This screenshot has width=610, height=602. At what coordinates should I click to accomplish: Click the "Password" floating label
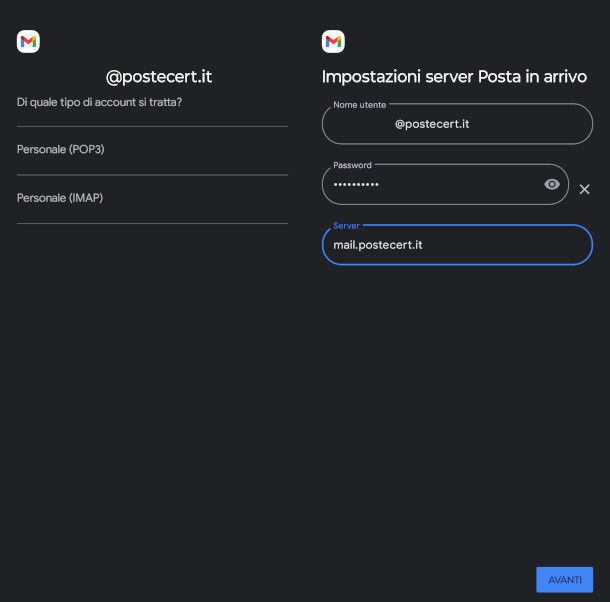point(352,165)
